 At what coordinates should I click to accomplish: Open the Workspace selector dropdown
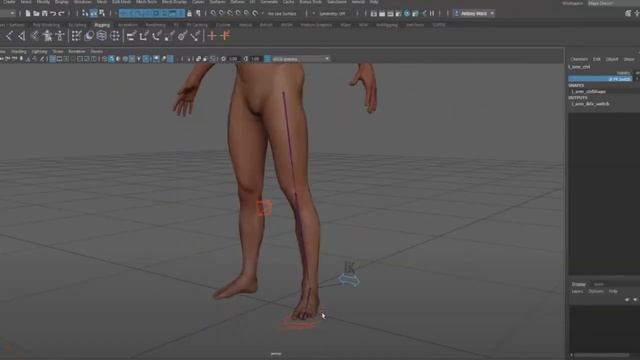point(614,2)
